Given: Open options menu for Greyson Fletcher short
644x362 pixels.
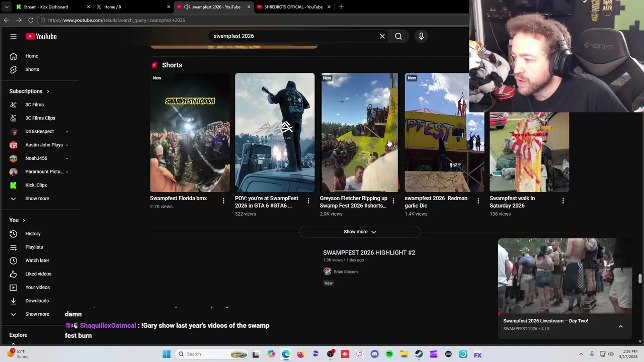Looking at the screenshot, I should pyautogui.click(x=393, y=201).
